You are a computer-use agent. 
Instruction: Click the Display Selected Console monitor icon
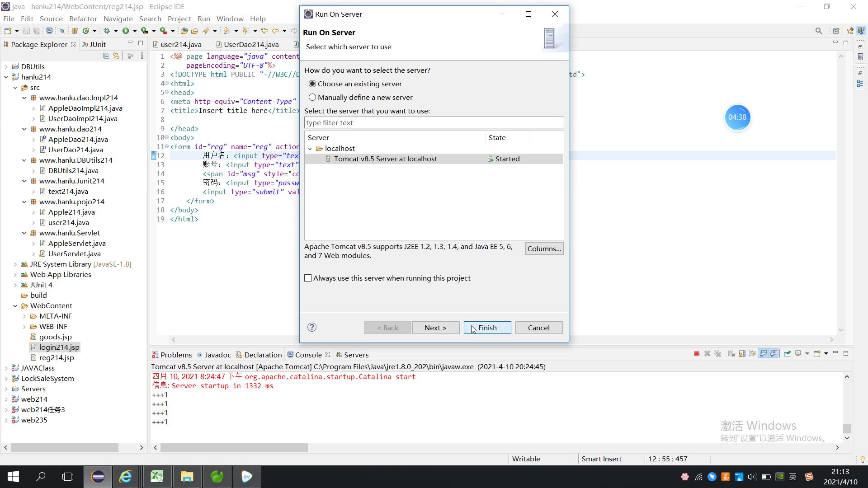[798, 353]
